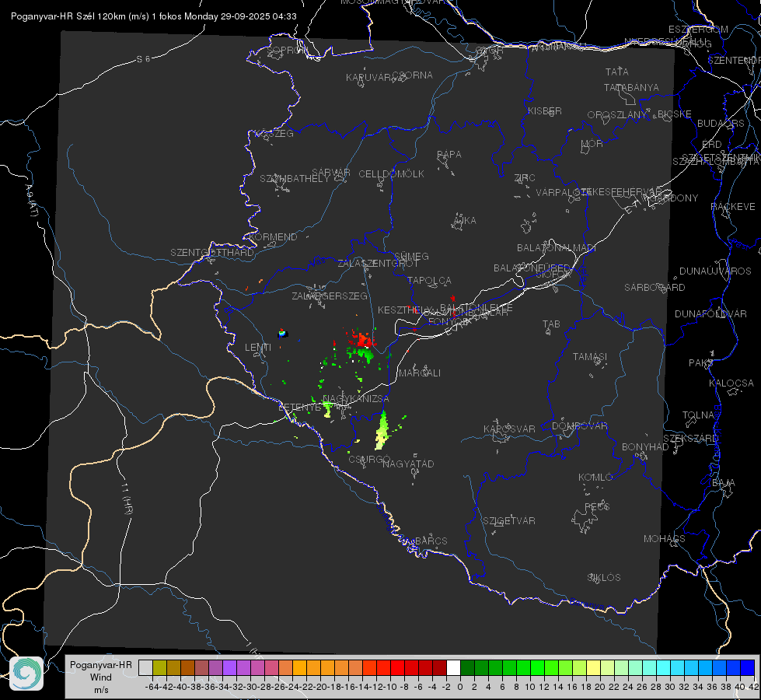Click the KISBÉR city label

pos(545,111)
